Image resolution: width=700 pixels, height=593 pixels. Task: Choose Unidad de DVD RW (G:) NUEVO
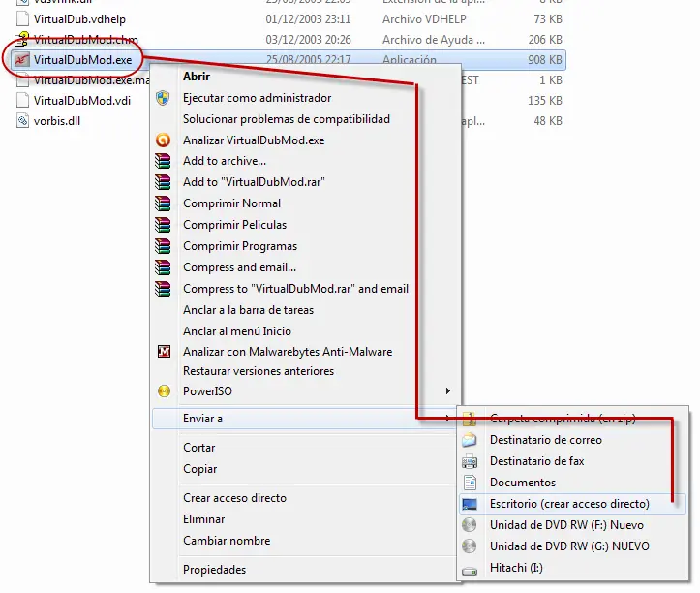pyautogui.click(x=569, y=546)
